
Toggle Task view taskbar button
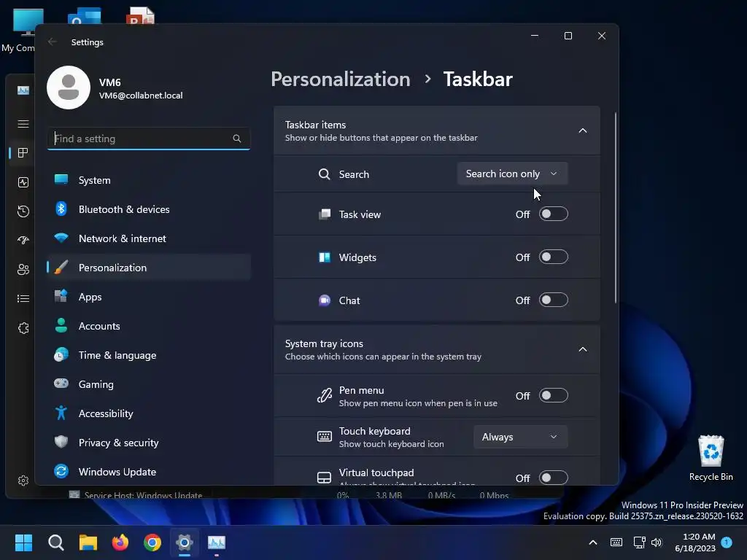(x=553, y=214)
